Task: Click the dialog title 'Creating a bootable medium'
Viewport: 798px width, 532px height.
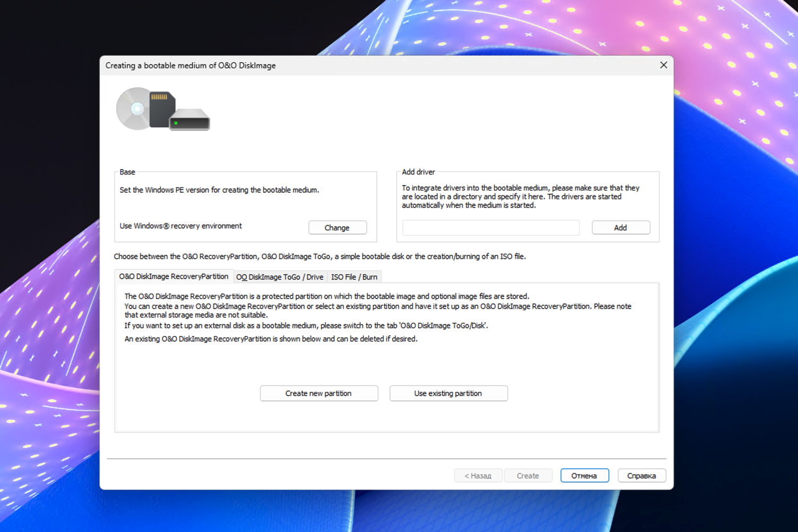Action: coord(190,65)
